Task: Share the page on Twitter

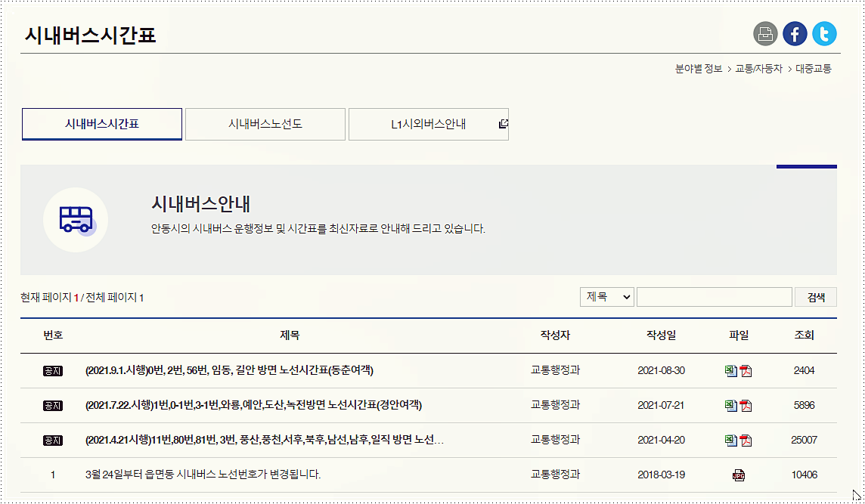Action: [824, 34]
